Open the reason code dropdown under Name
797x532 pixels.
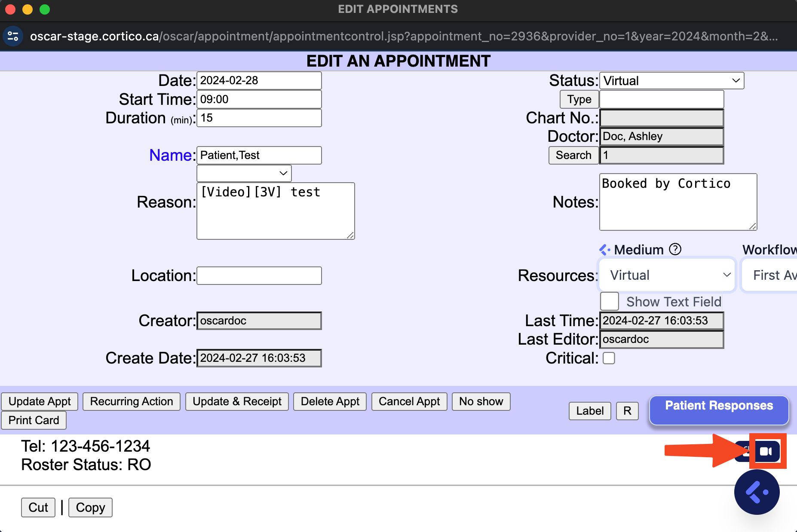click(244, 173)
